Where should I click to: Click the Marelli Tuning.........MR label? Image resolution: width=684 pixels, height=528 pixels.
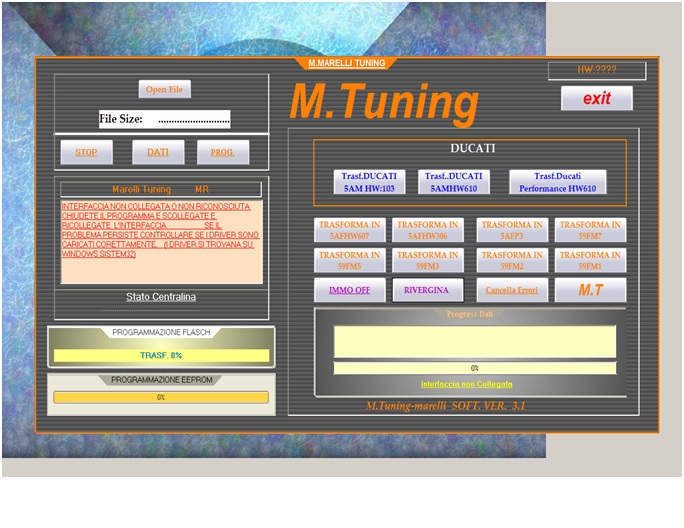[x=161, y=189]
